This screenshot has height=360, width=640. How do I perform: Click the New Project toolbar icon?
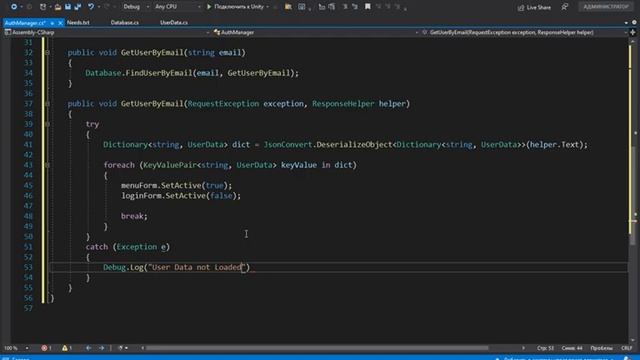(43, 7)
